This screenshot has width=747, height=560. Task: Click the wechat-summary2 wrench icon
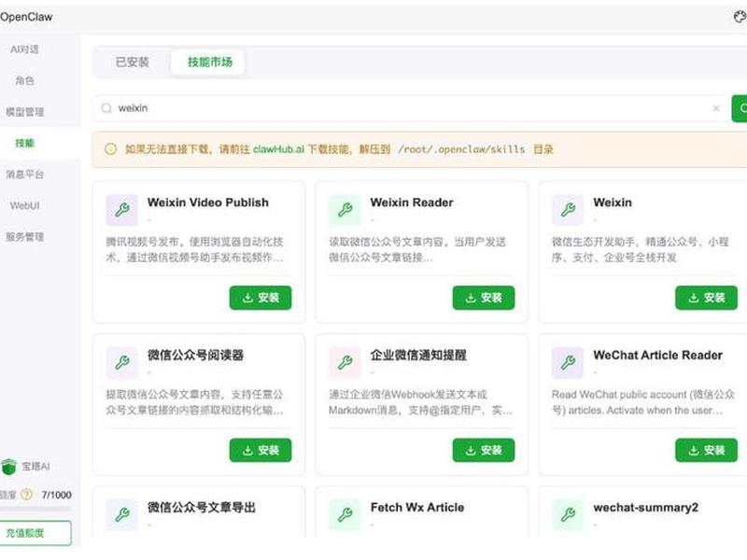[x=568, y=515]
